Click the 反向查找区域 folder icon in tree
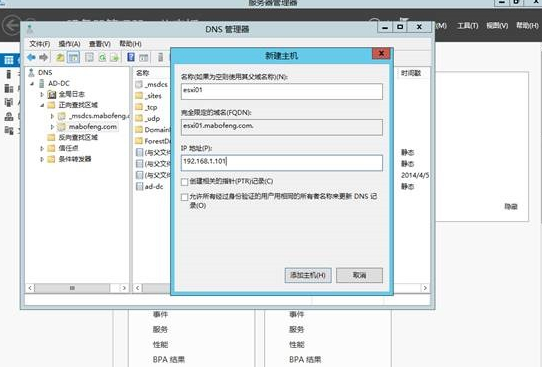Screen dimensions: 542x367 pos(52,137)
